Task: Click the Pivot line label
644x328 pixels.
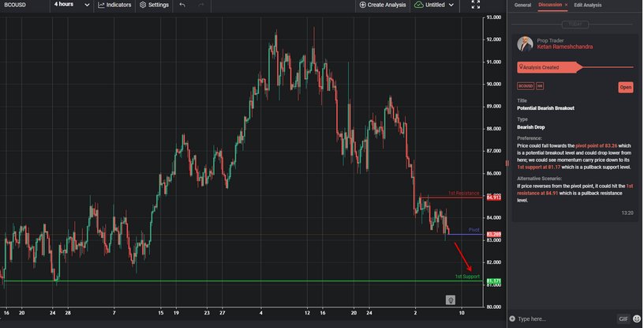Action: (x=474, y=230)
